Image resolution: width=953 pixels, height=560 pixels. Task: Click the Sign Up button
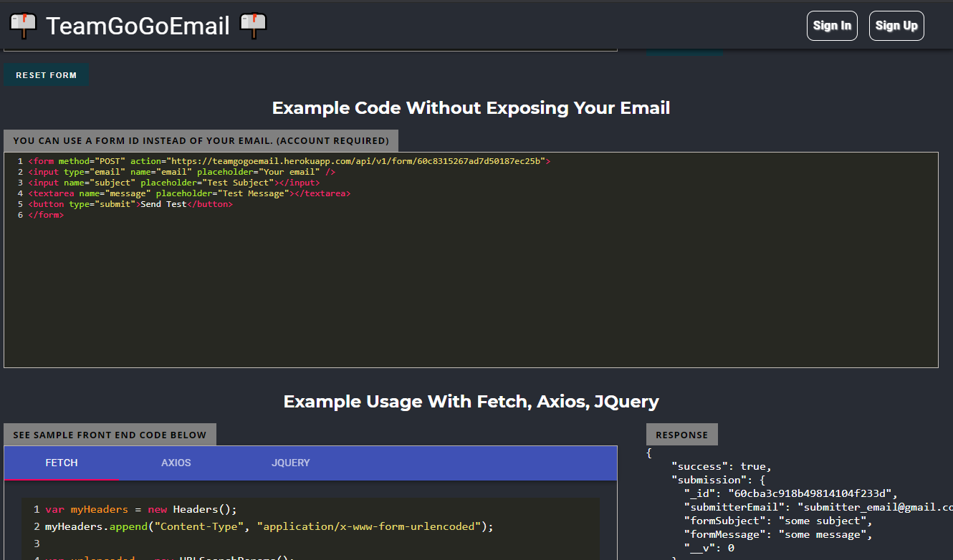click(896, 25)
